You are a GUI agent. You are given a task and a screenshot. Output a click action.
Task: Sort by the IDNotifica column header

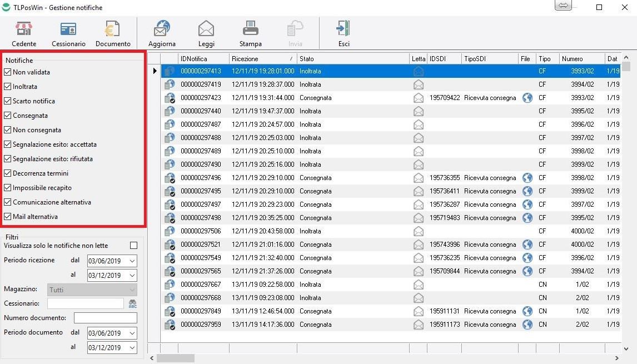tap(203, 59)
